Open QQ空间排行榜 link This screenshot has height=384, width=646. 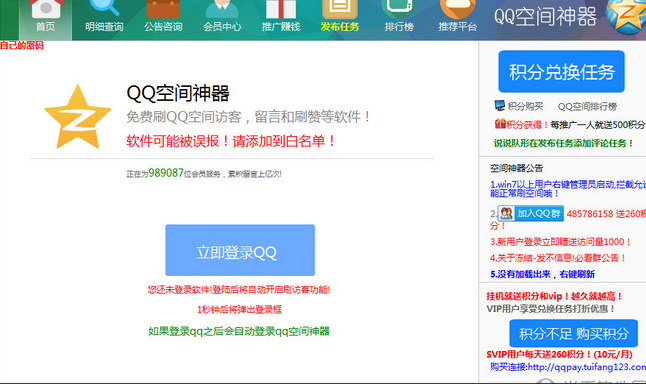[x=587, y=107]
